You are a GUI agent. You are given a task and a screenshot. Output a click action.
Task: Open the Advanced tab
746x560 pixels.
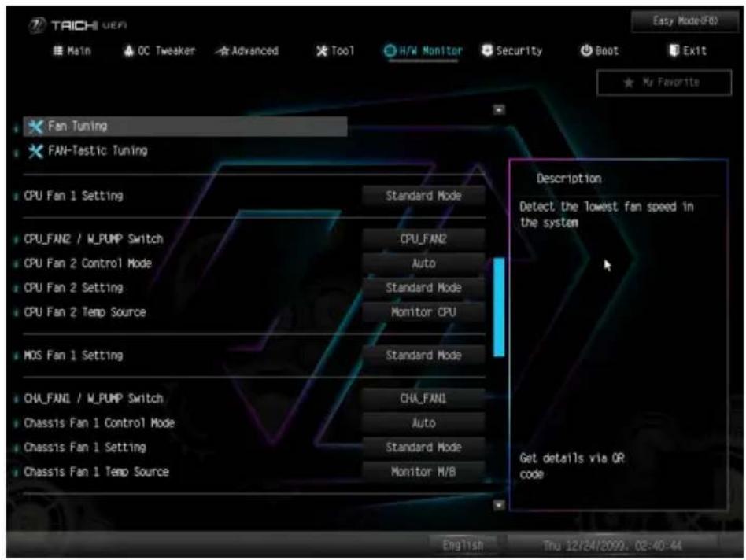[x=247, y=51]
